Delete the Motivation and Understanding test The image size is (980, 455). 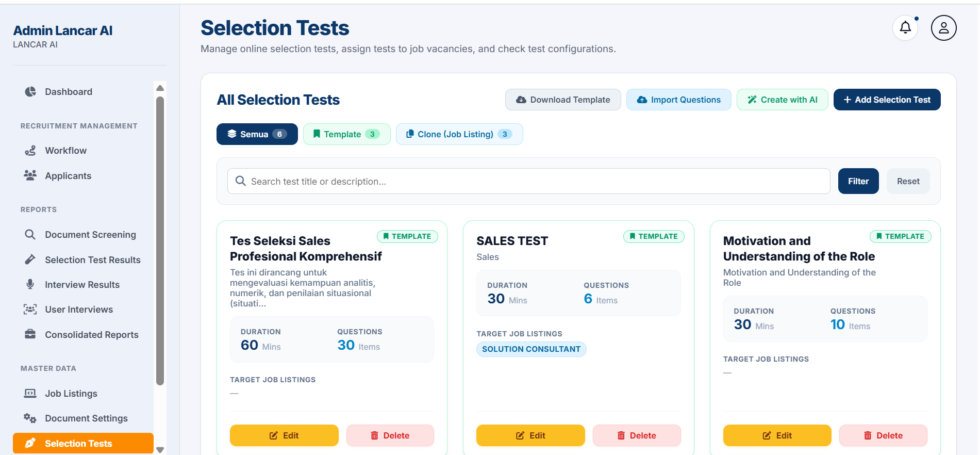tap(883, 435)
